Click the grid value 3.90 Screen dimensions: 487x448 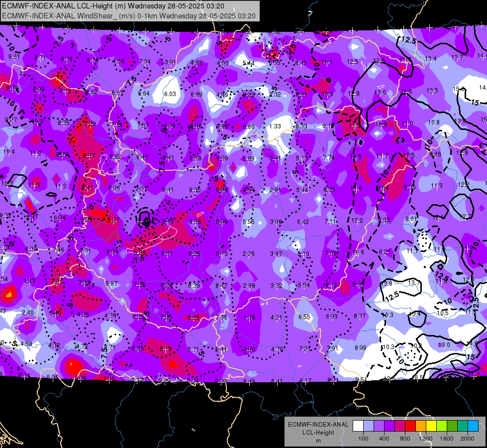pyautogui.click(x=249, y=349)
